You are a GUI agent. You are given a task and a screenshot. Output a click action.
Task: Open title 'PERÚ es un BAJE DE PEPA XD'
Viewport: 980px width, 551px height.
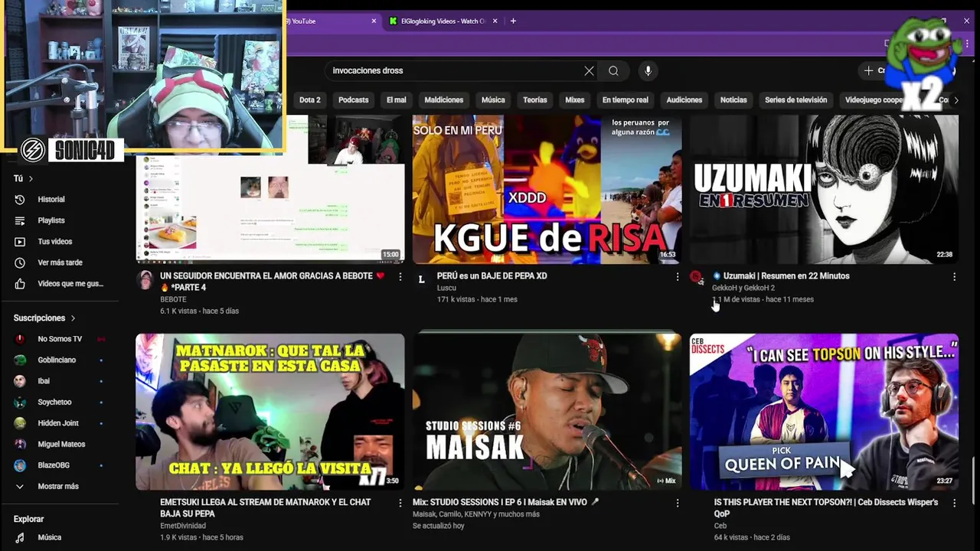pos(492,275)
